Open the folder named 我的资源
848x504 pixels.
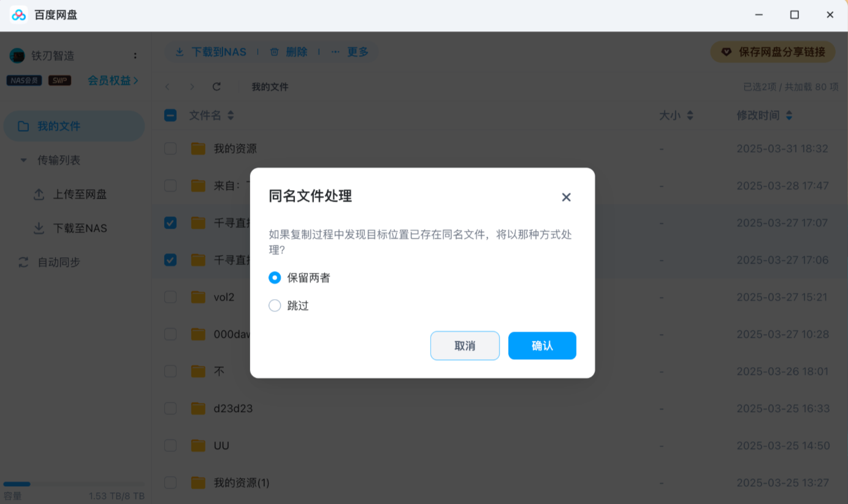click(x=235, y=148)
